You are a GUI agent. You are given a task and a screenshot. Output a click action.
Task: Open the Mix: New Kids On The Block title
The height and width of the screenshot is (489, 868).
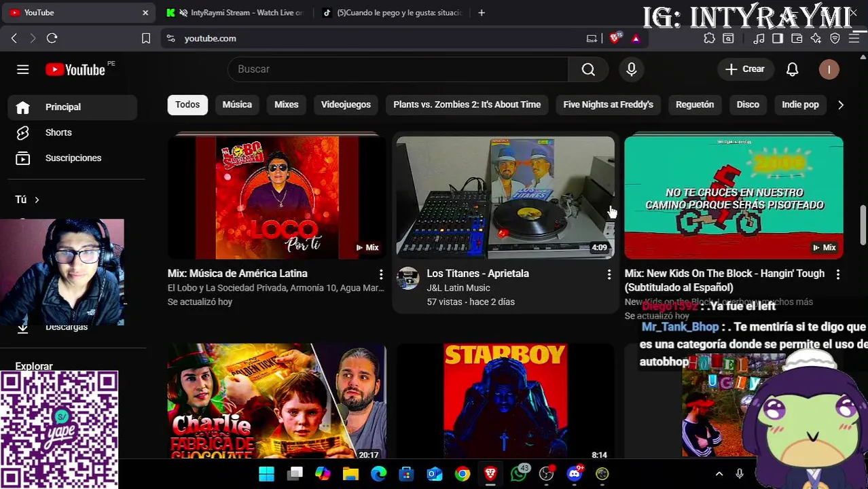point(725,280)
